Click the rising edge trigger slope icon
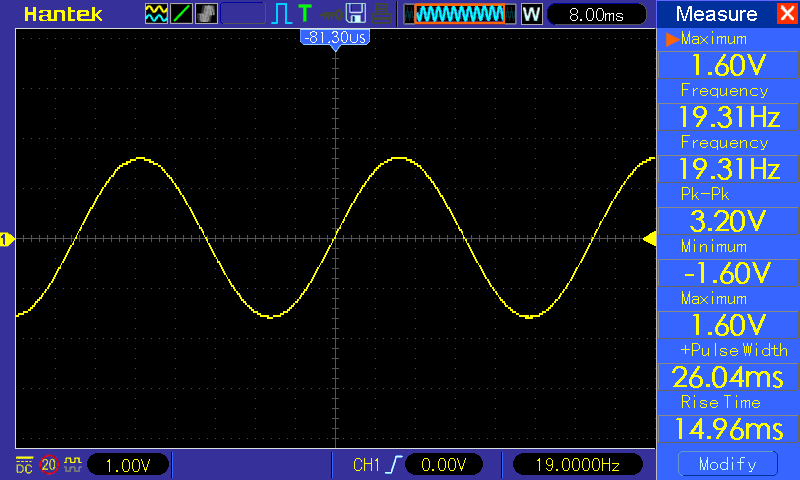Viewport: 800px width, 480px height. click(394, 465)
